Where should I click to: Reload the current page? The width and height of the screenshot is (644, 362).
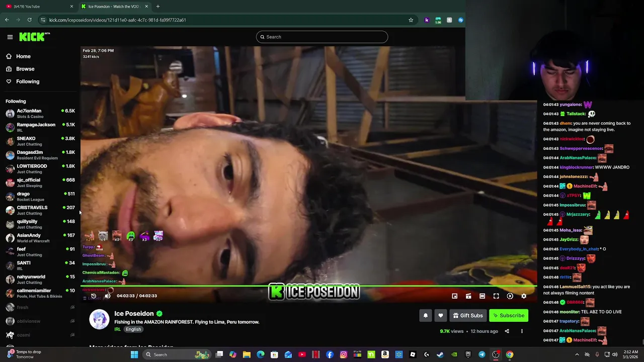coord(30,20)
